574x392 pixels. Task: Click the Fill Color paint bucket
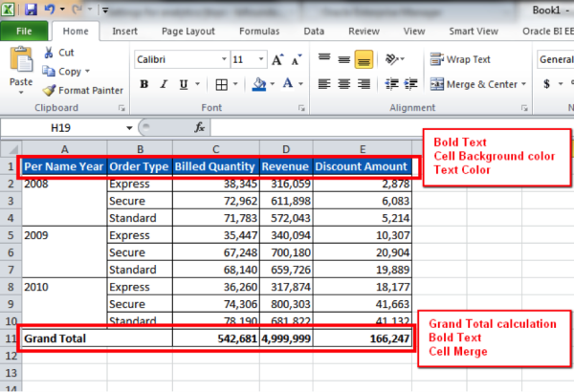point(258,83)
